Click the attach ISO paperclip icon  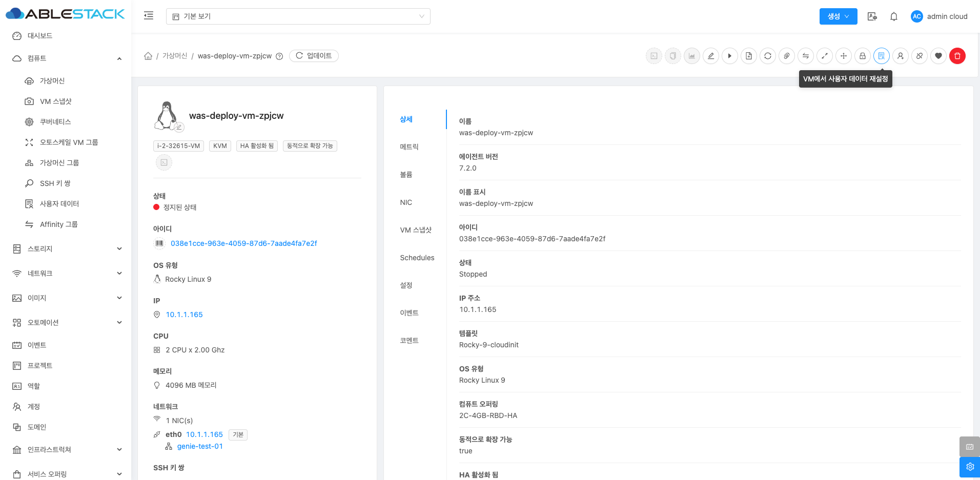[x=787, y=56]
